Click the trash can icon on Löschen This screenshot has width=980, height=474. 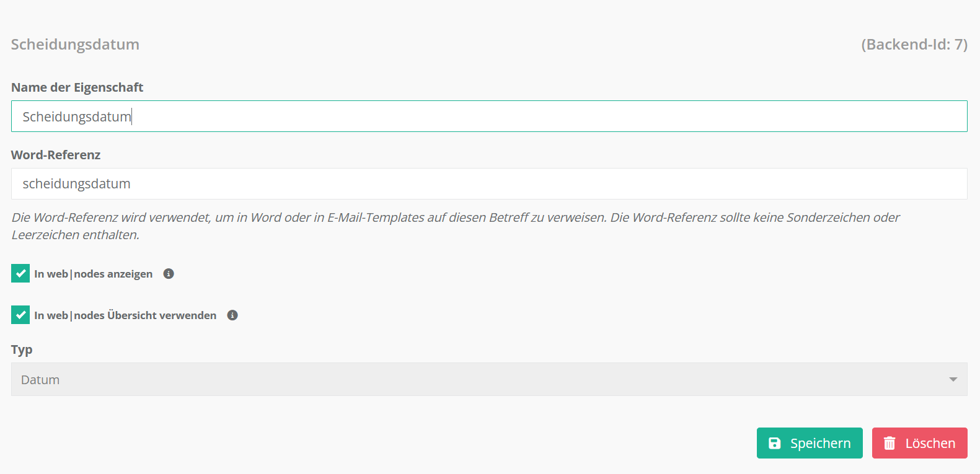click(890, 443)
